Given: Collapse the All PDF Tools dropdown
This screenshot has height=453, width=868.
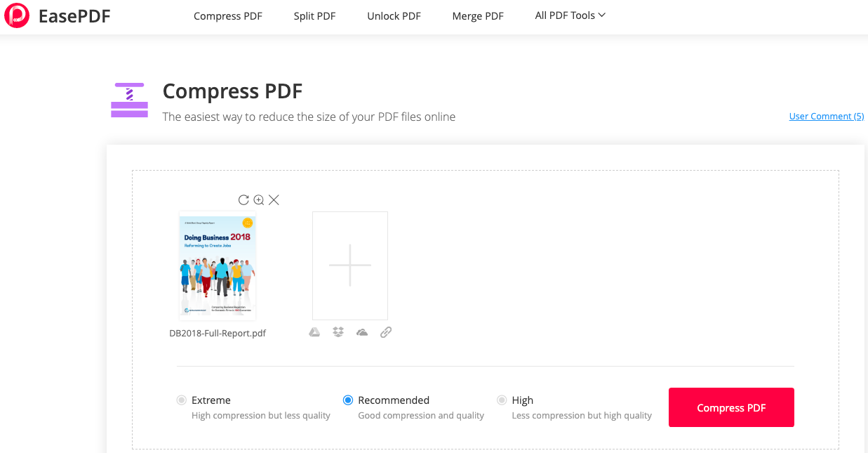Looking at the screenshot, I should [x=569, y=15].
